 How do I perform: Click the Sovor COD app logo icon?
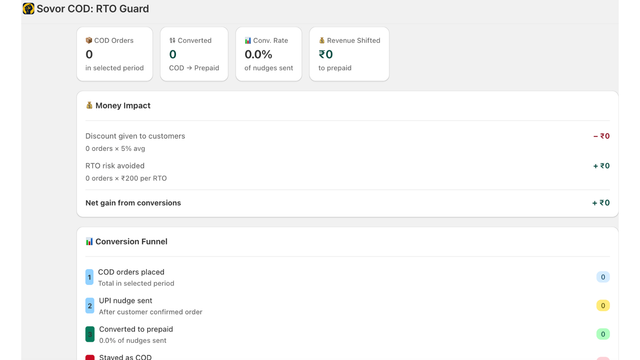click(28, 9)
